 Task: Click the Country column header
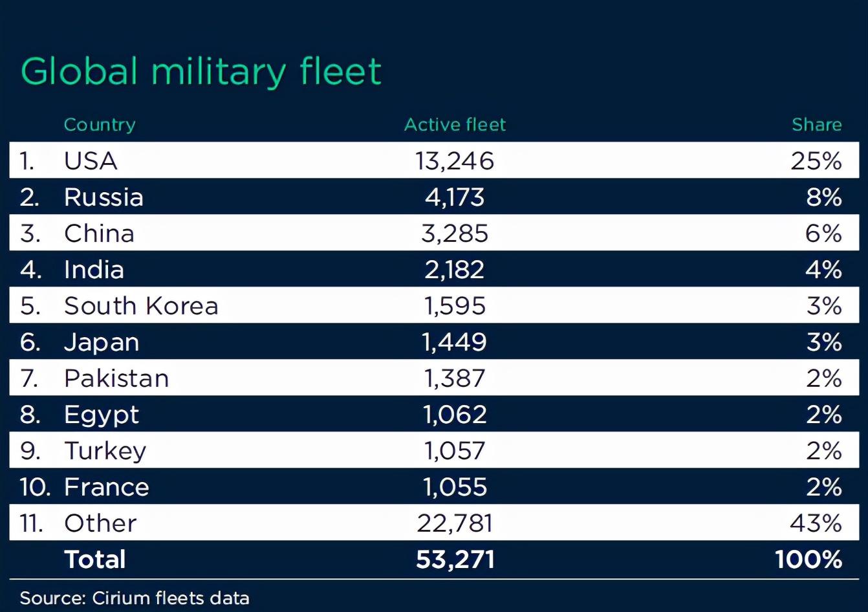(x=100, y=124)
